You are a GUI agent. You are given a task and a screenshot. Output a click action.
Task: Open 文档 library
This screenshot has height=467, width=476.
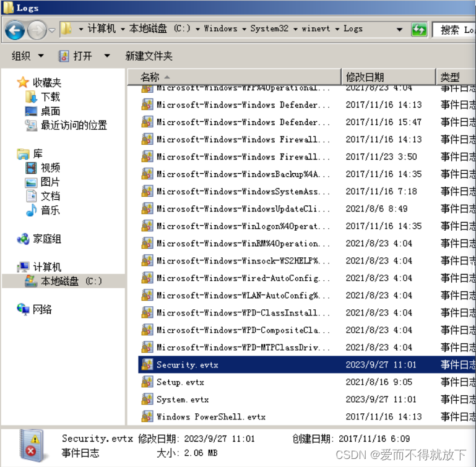tap(43, 196)
